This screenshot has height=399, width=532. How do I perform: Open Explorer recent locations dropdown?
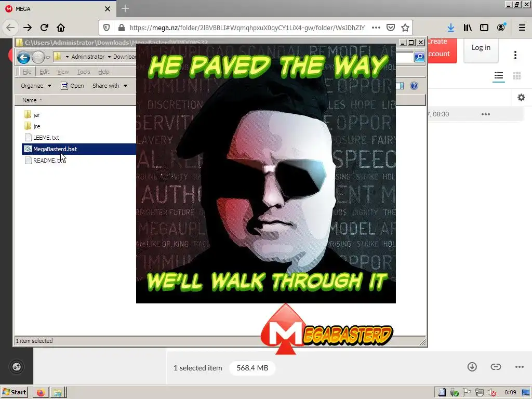pos(48,57)
